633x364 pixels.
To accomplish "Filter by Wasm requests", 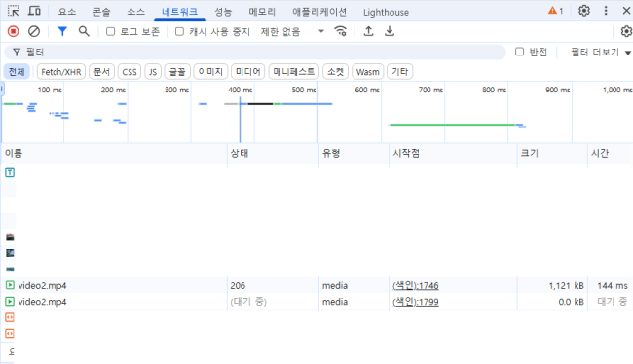I will click(367, 72).
